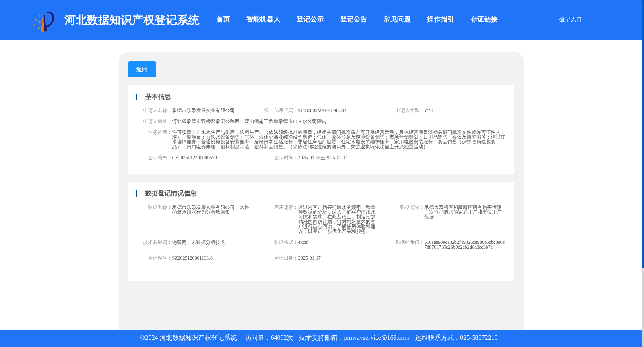Click the phone number 025-58872210
Image resolution: width=644 pixels, height=347 pixels.
pyautogui.click(x=479, y=338)
